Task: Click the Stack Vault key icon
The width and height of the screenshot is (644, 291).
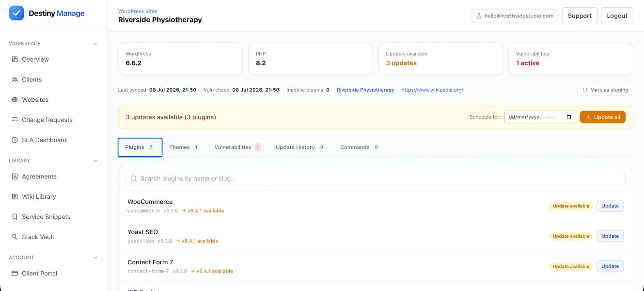Action: coord(15,237)
